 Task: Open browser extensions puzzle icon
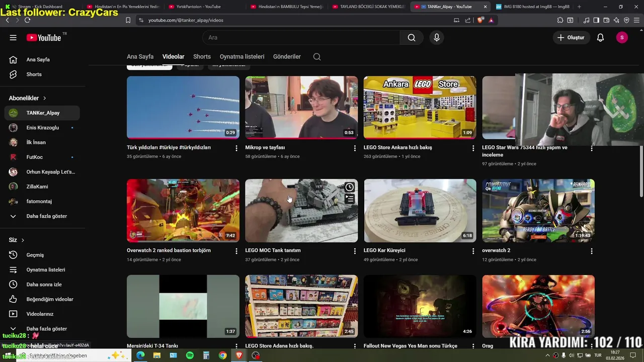click(560, 20)
